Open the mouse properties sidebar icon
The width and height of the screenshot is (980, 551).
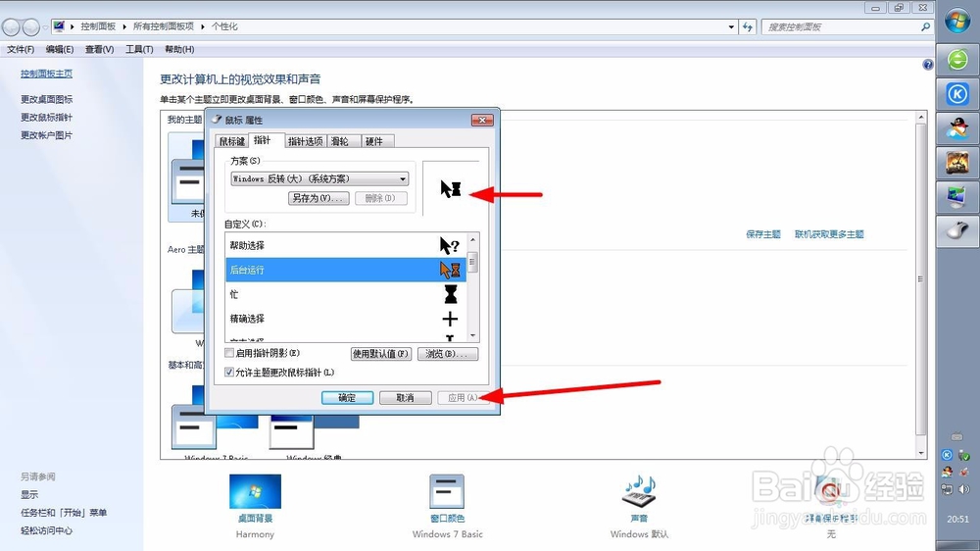coord(957,231)
